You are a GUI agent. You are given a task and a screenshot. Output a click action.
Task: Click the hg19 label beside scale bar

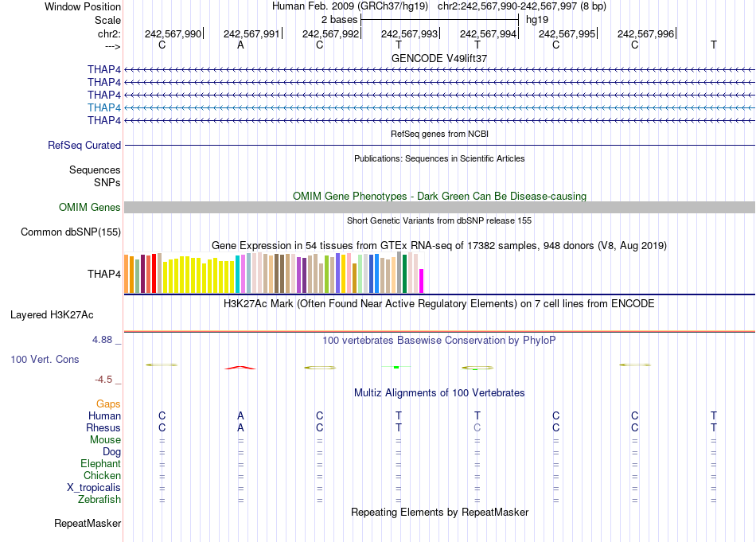click(x=537, y=20)
